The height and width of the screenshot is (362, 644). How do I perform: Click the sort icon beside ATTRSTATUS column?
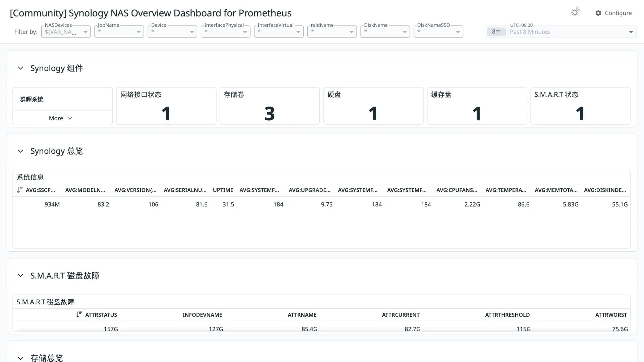coord(79,314)
